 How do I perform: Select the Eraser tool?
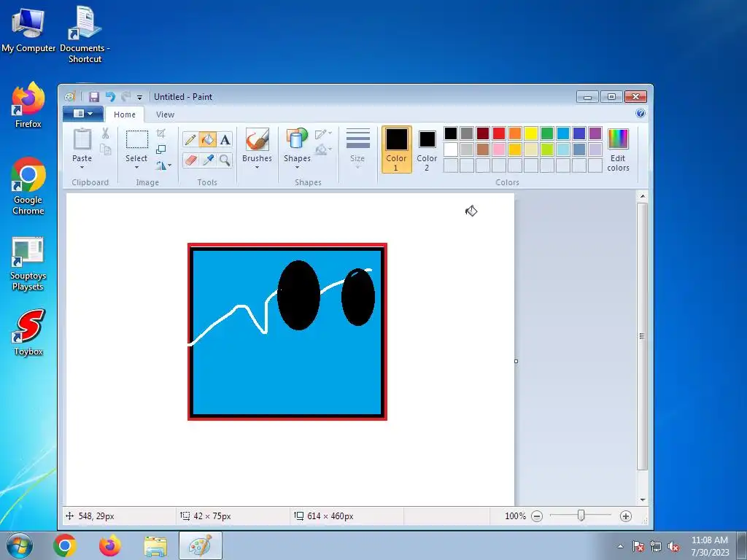click(190, 160)
